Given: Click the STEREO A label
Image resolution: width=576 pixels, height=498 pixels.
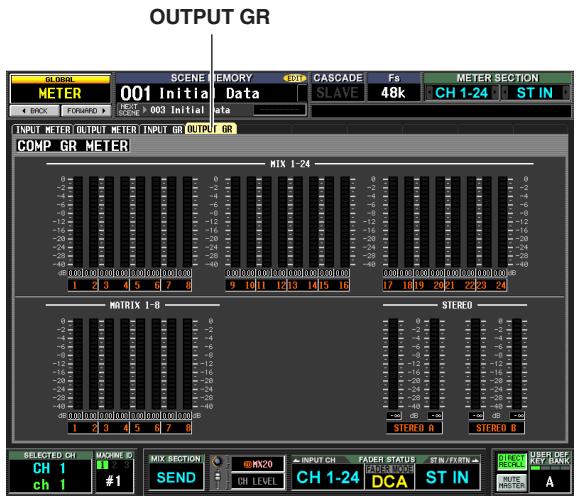Looking at the screenshot, I should [414, 428].
